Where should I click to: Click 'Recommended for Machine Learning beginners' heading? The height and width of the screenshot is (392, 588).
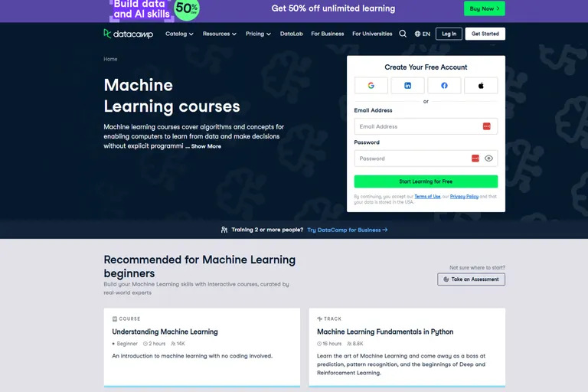(200, 266)
